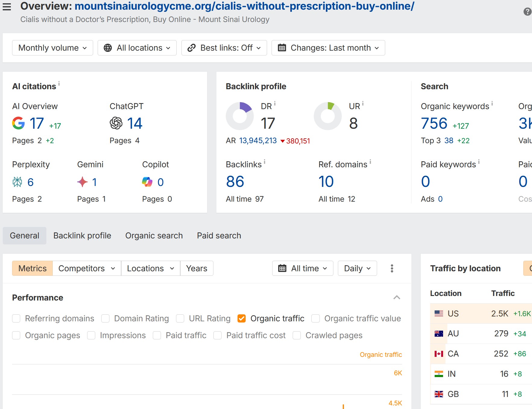Tick the Domain Rating checkbox
Viewport: 532px width, 409px height.
(x=105, y=319)
